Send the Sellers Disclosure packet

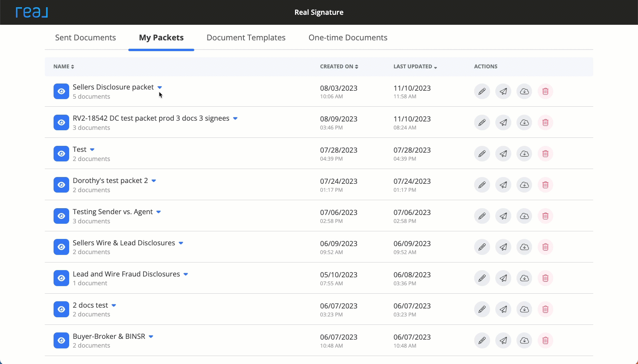tap(503, 91)
